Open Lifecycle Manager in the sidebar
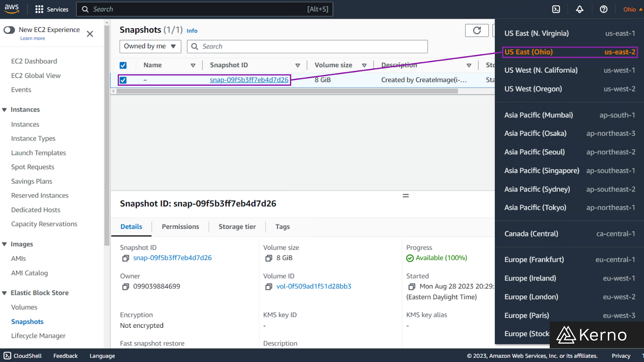This screenshot has height=362, width=644. (x=38, y=336)
